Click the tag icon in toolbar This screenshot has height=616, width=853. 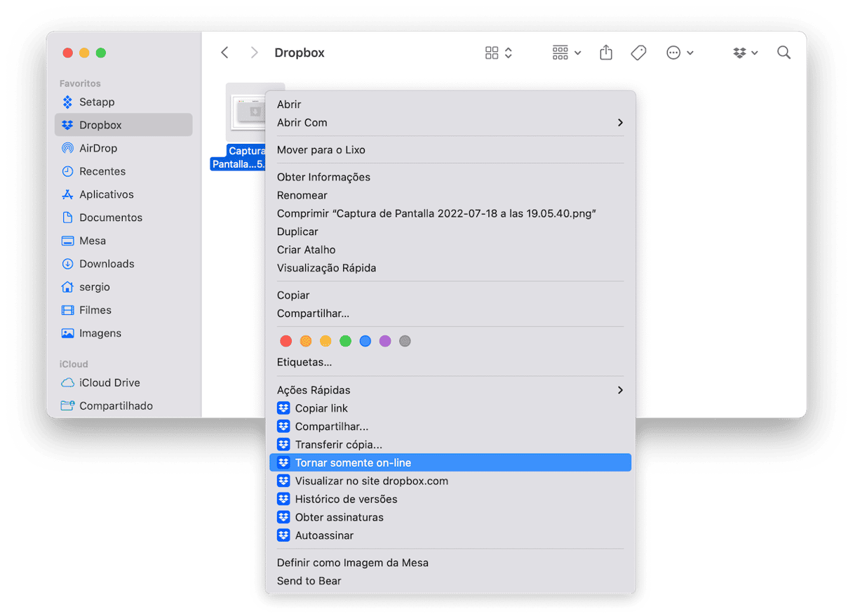point(638,53)
